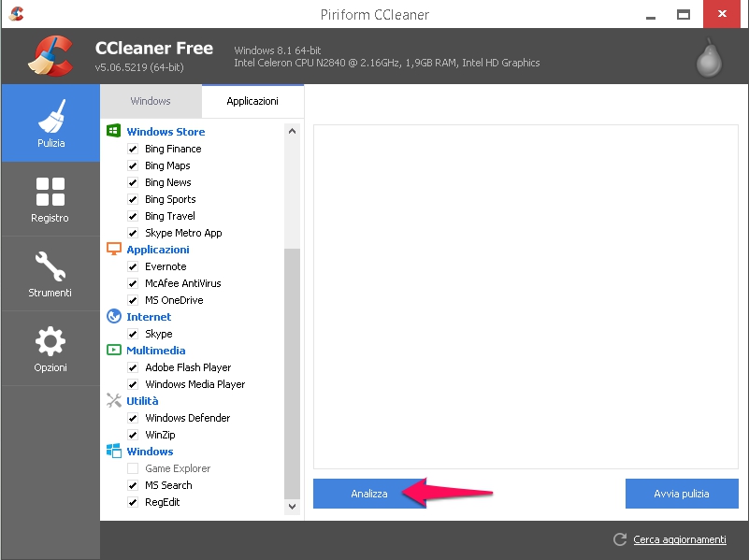Click the Multimedia category icon
Image resolution: width=749 pixels, height=560 pixels.
click(114, 351)
